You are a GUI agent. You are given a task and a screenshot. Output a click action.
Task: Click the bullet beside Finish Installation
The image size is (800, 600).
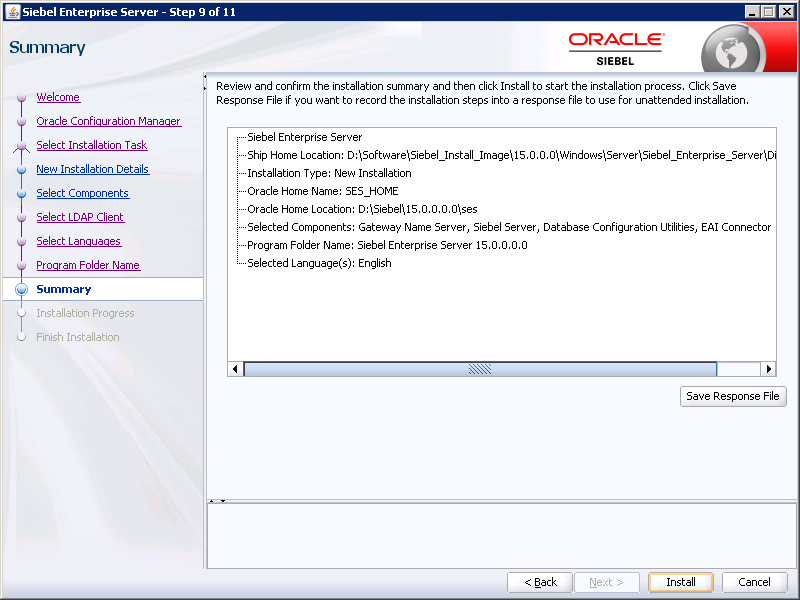point(21,337)
